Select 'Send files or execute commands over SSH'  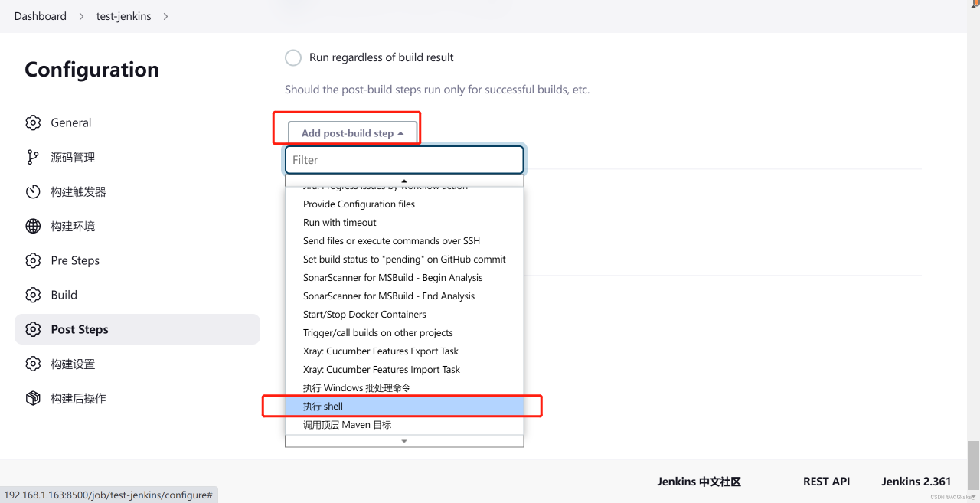pos(391,241)
